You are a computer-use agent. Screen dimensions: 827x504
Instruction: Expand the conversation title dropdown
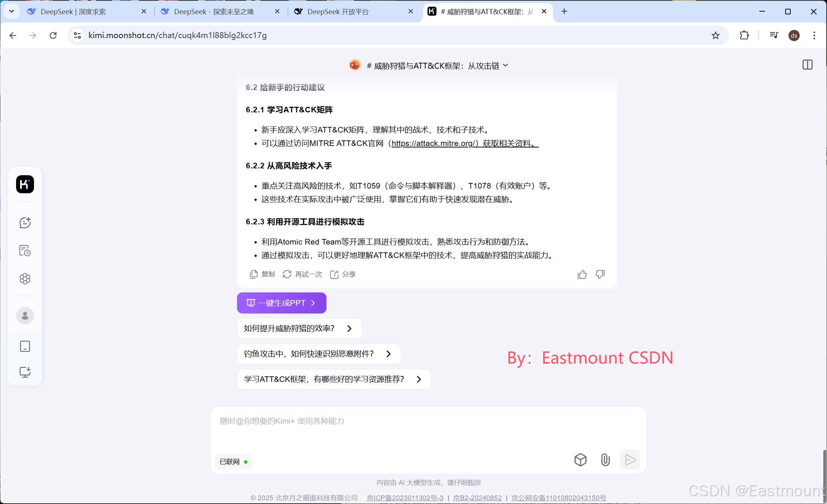(x=506, y=65)
